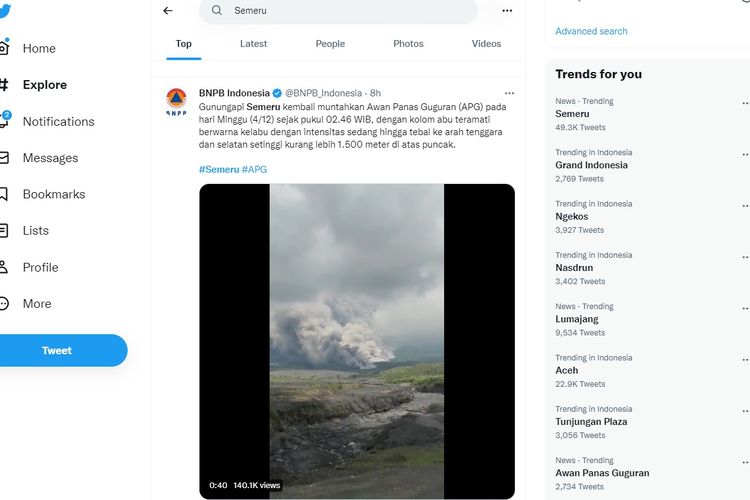
Task: Open the tweet's more options menu
Action: pyautogui.click(x=509, y=93)
